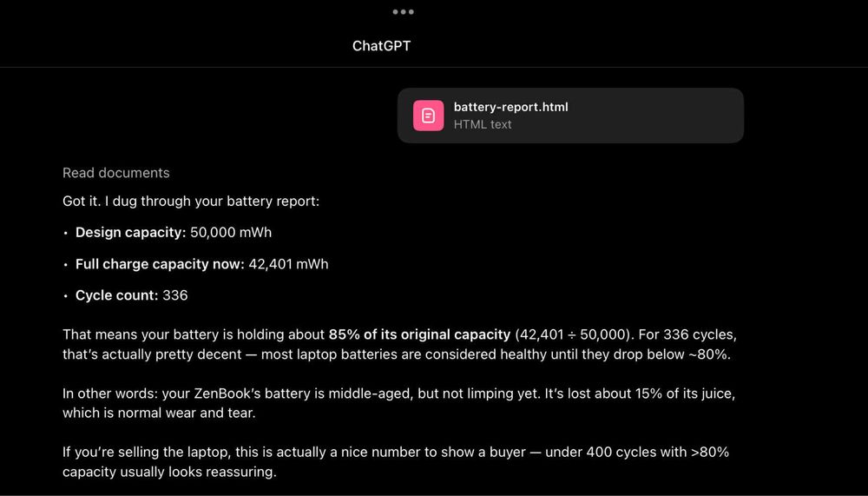This screenshot has height=496, width=868.
Task: Click bold text "85% of its original capacity"
Action: point(419,334)
